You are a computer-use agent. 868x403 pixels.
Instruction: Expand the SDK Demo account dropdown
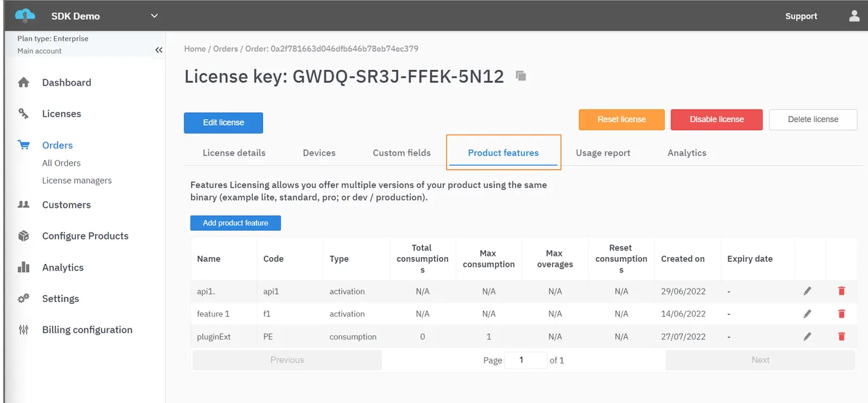point(154,15)
